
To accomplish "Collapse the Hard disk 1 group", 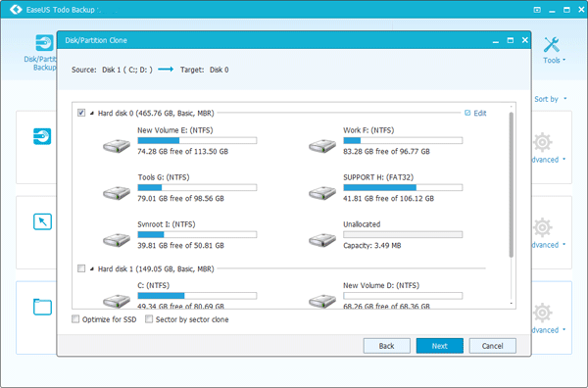I will (x=92, y=268).
